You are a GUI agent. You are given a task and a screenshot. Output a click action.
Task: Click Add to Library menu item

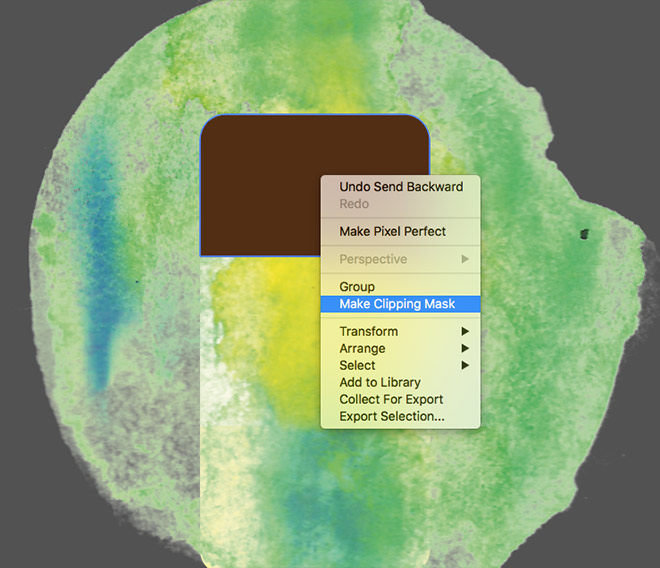coord(400,382)
